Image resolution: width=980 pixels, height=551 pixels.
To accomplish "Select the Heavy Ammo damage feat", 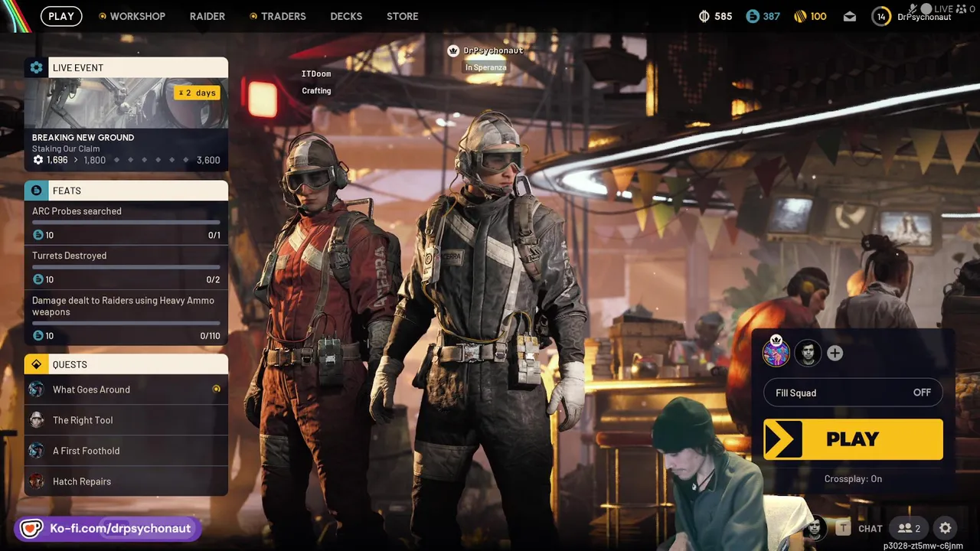I will [x=126, y=318].
